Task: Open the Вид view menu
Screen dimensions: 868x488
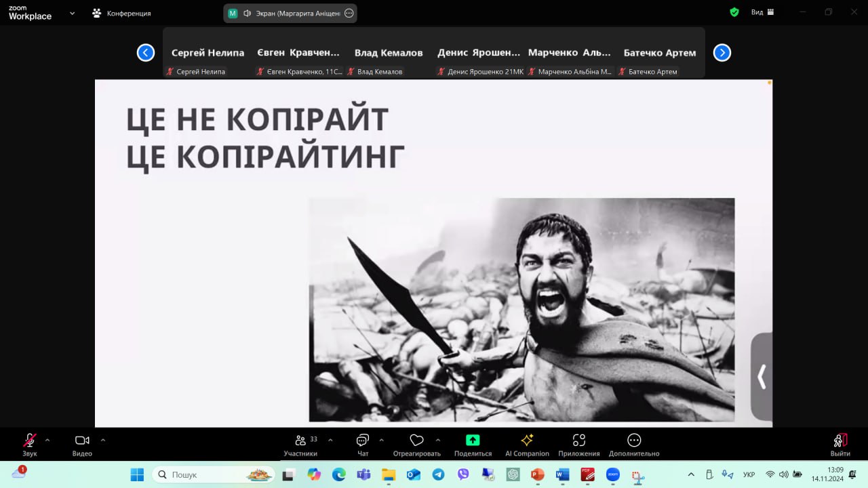Action: coord(762,12)
